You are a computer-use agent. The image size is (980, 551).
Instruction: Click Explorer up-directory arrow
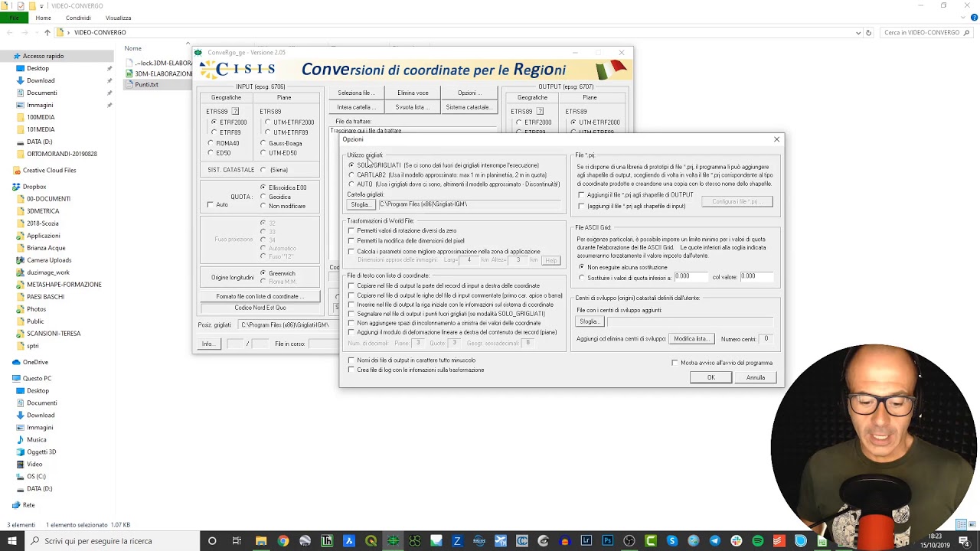(47, 32)
